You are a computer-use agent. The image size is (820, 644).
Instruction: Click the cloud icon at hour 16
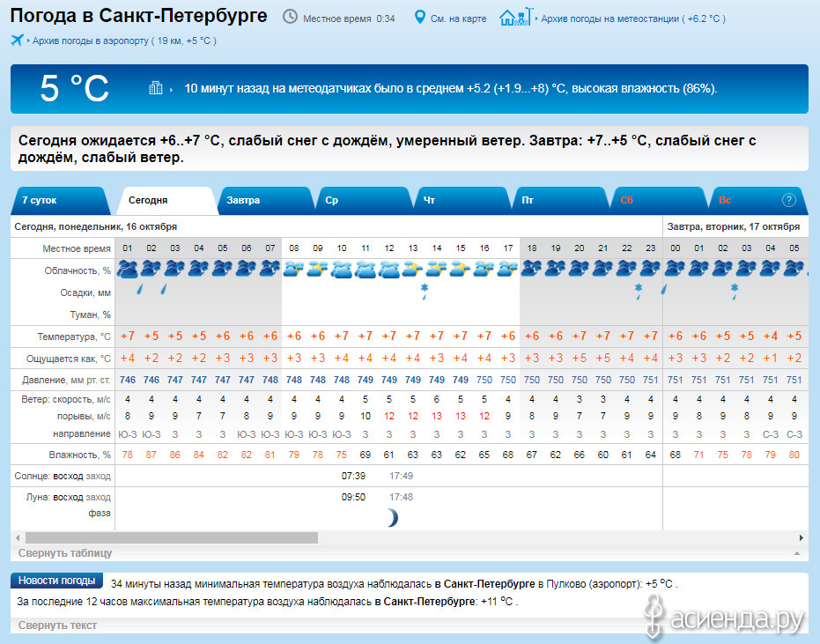[x=484, y=269]
